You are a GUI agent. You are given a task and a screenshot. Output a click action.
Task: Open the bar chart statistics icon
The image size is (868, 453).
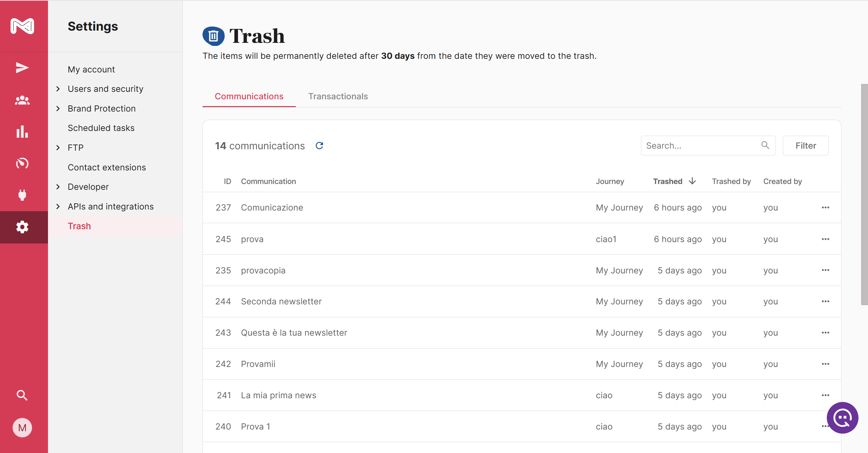tap(22, 132)
